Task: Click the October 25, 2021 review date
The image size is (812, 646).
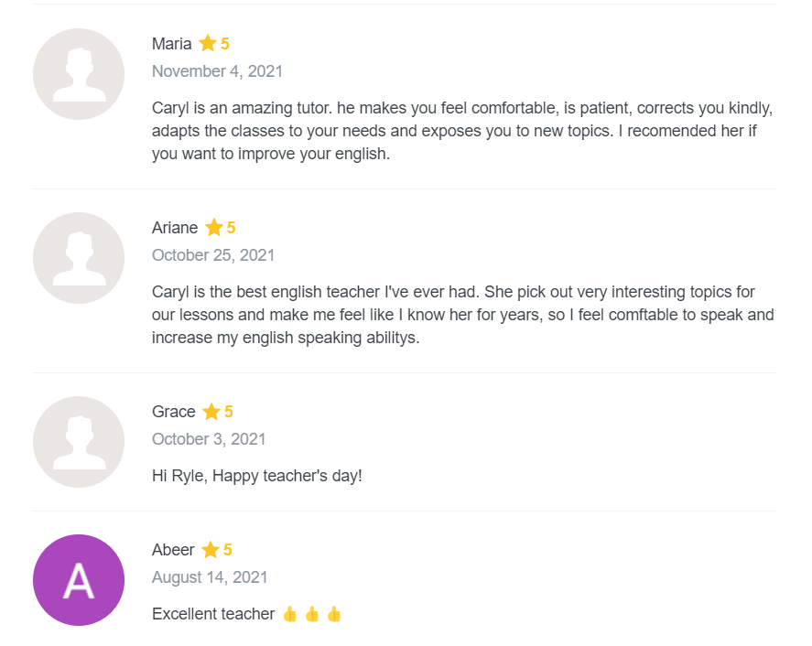Action: tap(213, 255)
